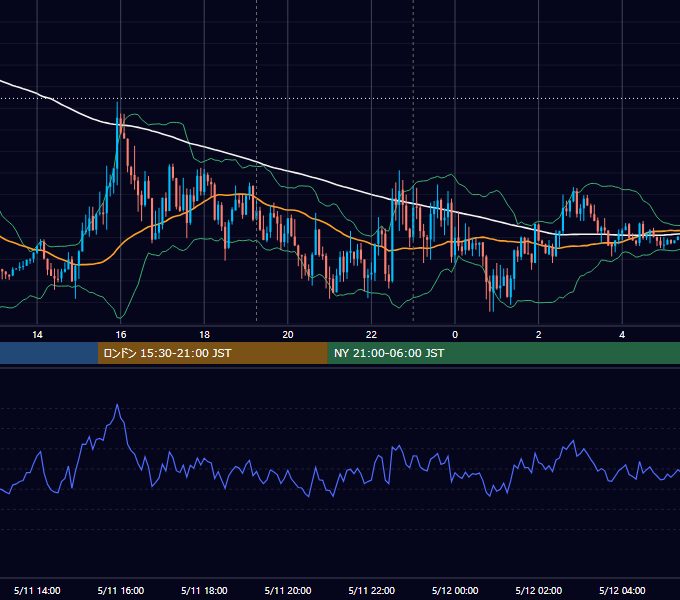Click the '4' hour label on price chart axis
The width and height of the screenshot is (680, 600).
[x=622, y=335]
